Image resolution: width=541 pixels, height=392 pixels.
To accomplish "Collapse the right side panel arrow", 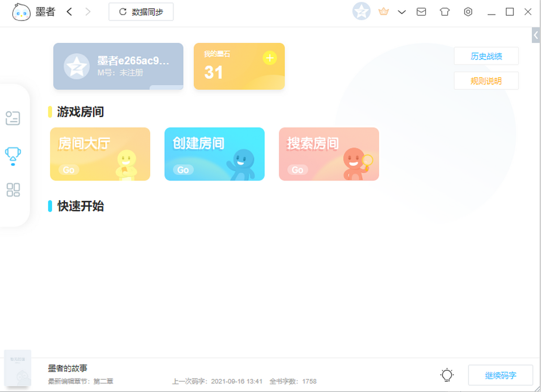I will (536, 35).
